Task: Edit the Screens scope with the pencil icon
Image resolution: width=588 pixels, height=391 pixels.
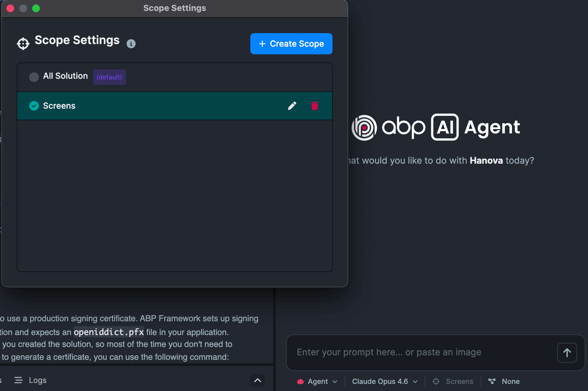Action: click(x=292, y=106)
